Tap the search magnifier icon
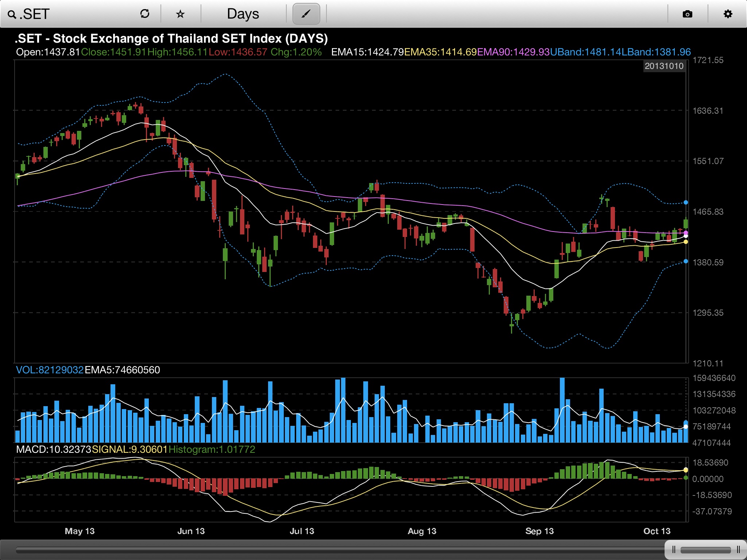The width and height of the screenshot is (747, 560). pos(12,15)
